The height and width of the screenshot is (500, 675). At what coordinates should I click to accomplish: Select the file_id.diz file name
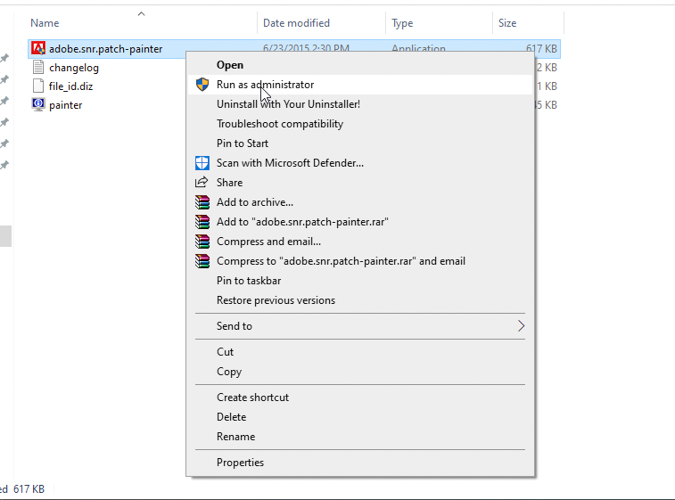[71, 86]
